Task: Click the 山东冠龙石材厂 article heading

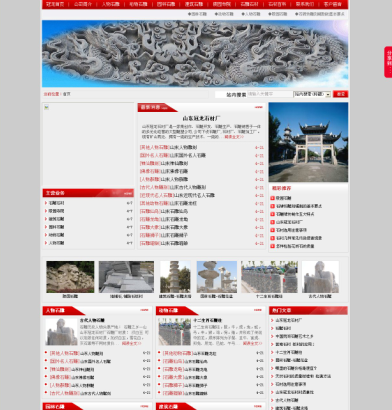Action: pos(201,118)
